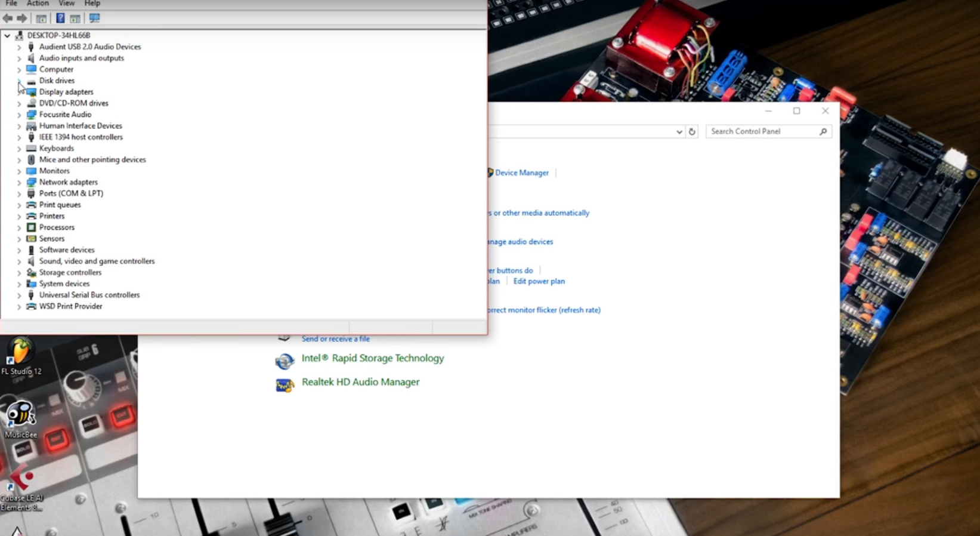Click the Intel Rapid Storage Technology icon
980x536 pixels.
(285, 361)
